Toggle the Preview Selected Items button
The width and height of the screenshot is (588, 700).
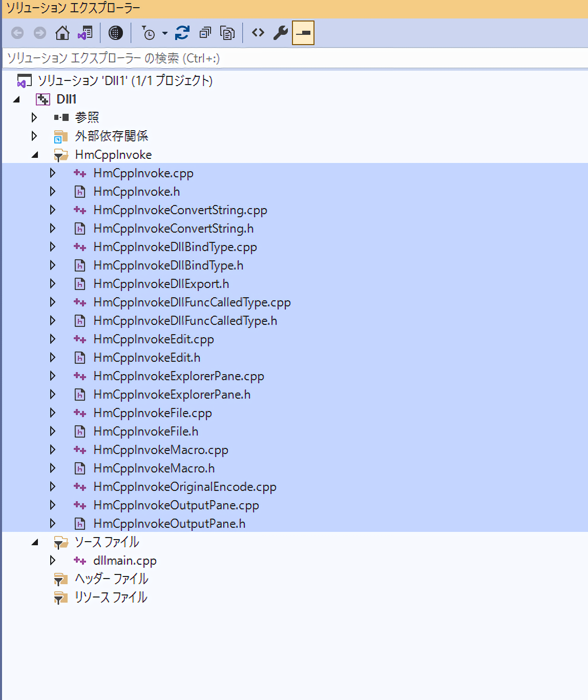pos(303,33)
